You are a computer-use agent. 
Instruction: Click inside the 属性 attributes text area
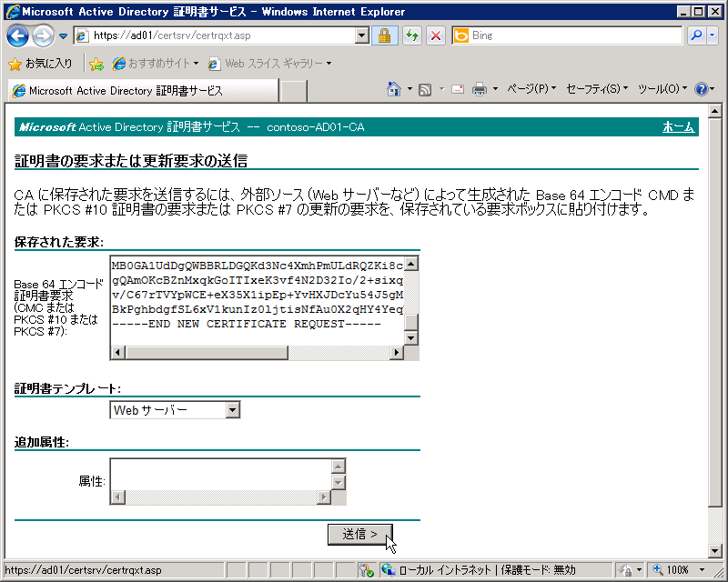pos(221,474)
